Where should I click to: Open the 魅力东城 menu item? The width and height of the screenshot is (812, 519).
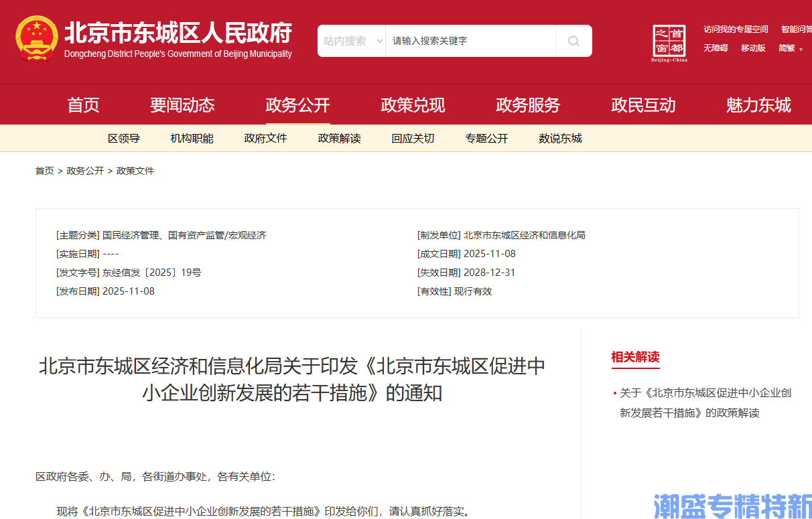click(758, 104)
